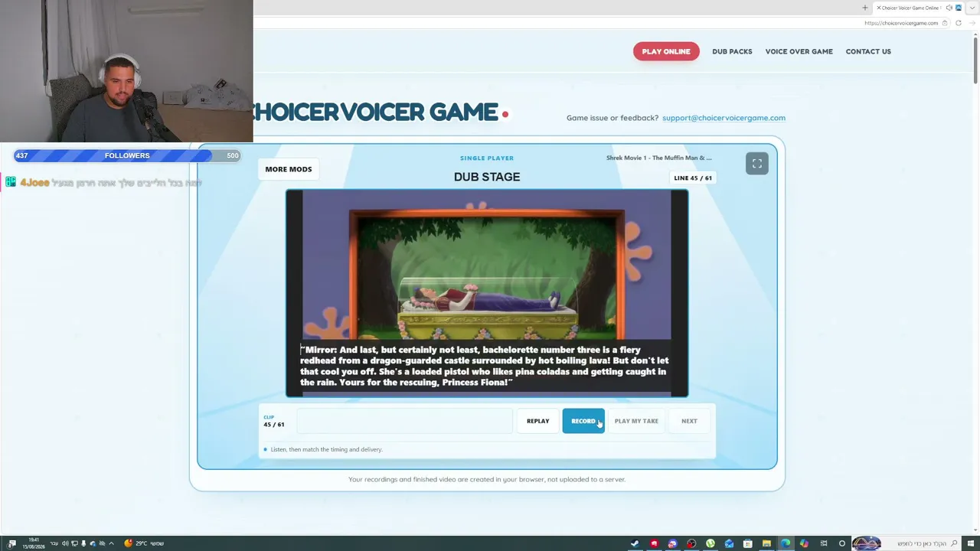
Task: Open Task View in the taskbar
Action: tap(824, 543)
